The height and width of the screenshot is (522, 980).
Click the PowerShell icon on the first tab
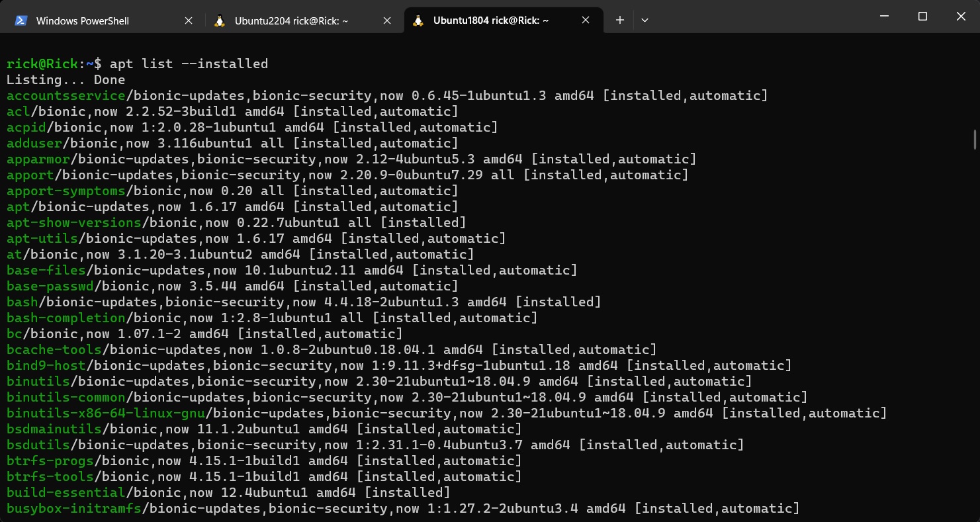pos(21,21)
